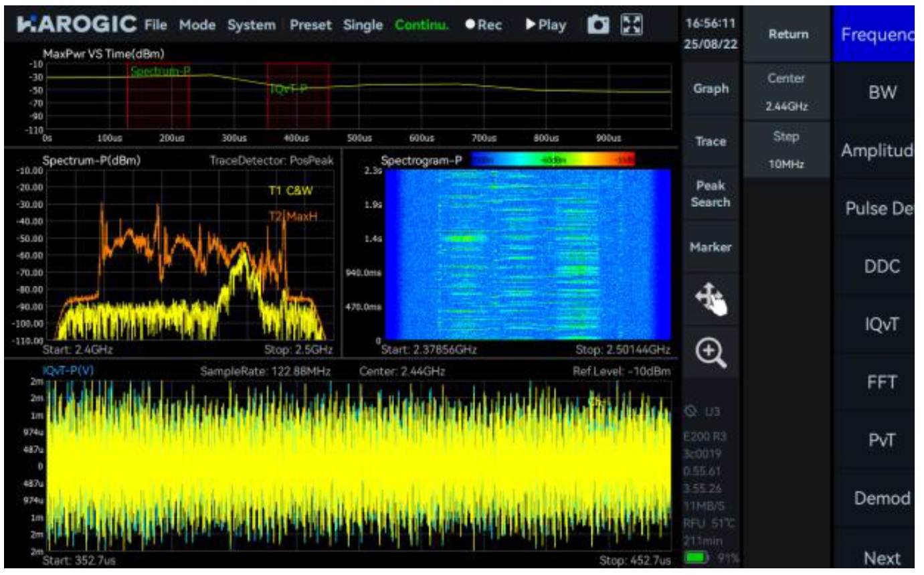This screenshot has height=575, width=924.
Task: Change the Step 10MHz value
Action: click(786, 149)
